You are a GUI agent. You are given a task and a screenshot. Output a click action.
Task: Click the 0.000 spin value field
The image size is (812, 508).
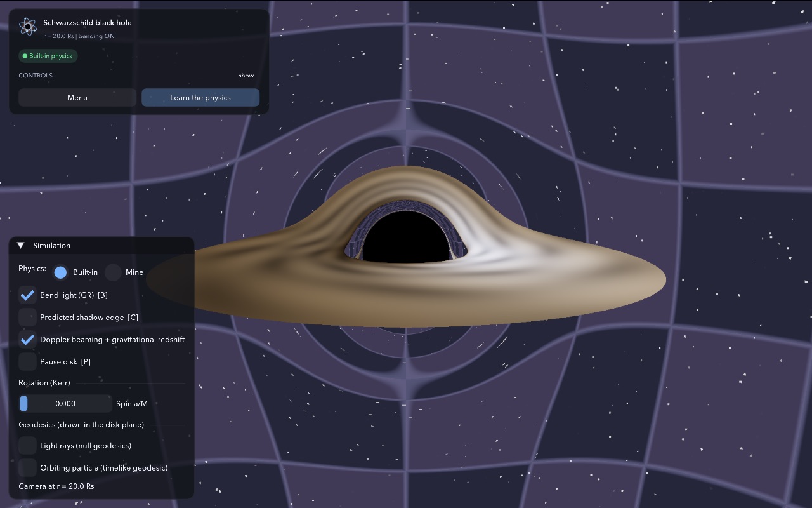point(65,403)
